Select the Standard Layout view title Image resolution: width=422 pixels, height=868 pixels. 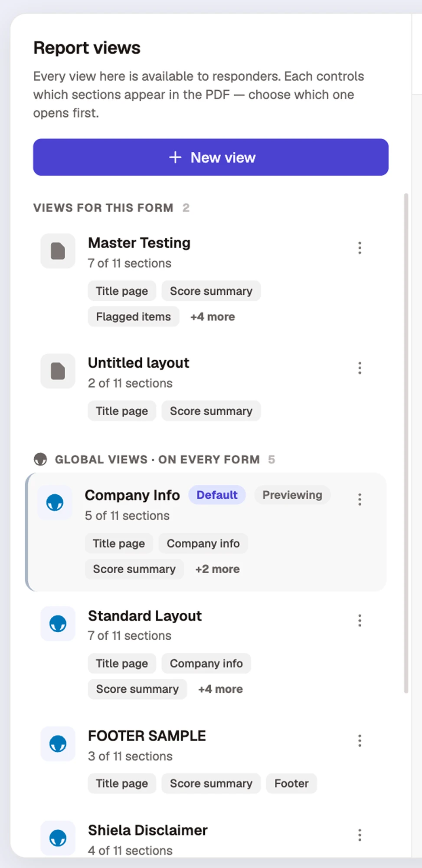click(x=145, y=616)
